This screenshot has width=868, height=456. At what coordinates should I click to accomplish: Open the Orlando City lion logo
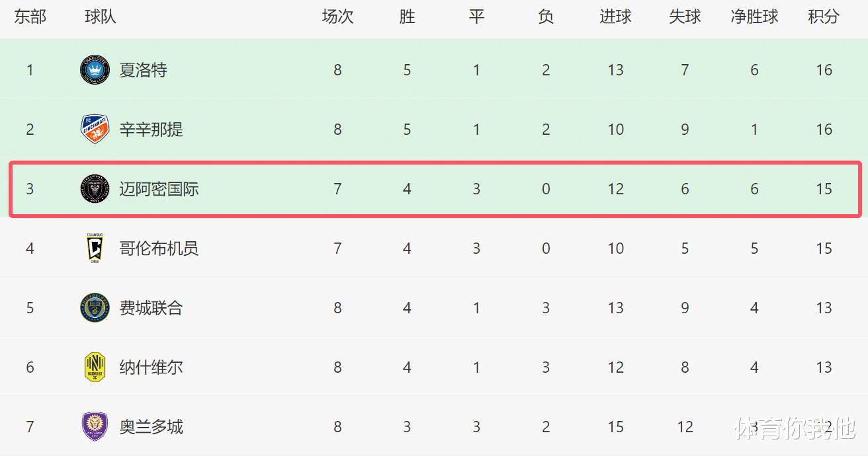pyautogui.click(x=95, y=427)
